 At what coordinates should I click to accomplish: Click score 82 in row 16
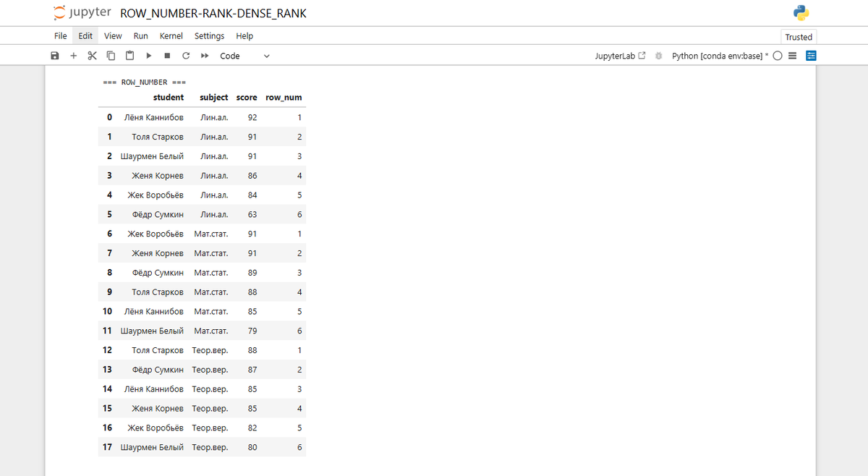252,428
